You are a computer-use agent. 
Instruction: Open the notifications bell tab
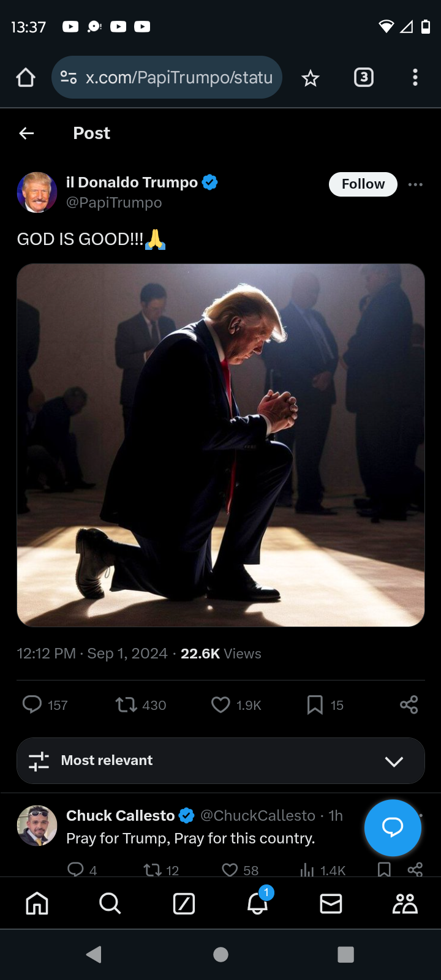(258, 903)
